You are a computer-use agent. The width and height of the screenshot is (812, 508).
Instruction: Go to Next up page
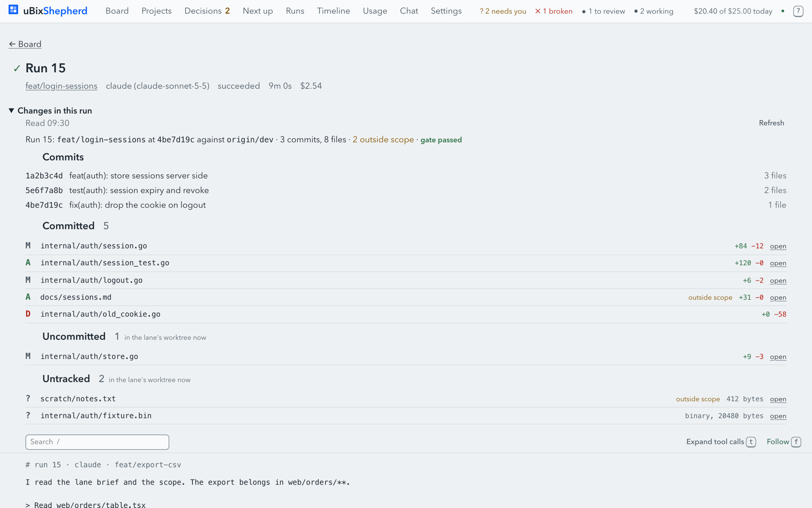point(258,11)
